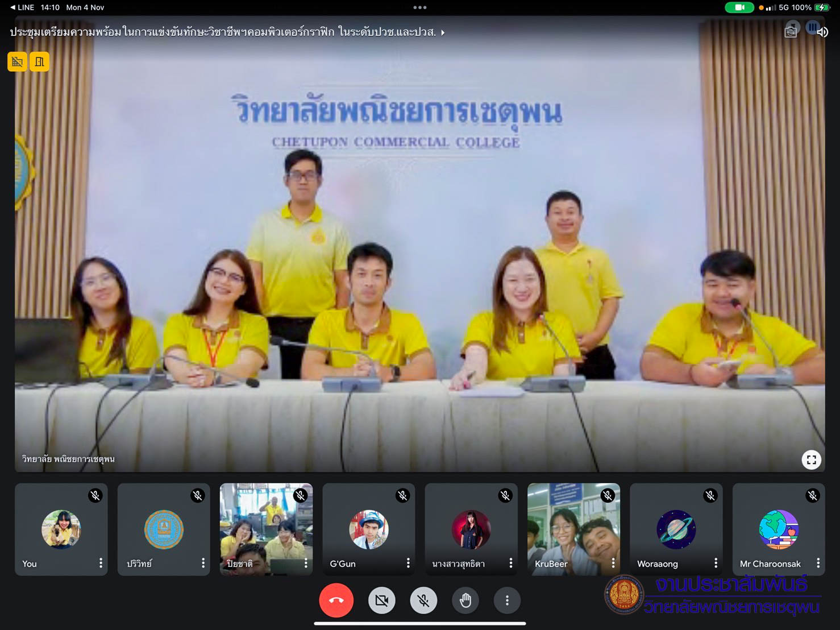
Task: Tap the 14:10 clock in the status bar
Action: 50,7
